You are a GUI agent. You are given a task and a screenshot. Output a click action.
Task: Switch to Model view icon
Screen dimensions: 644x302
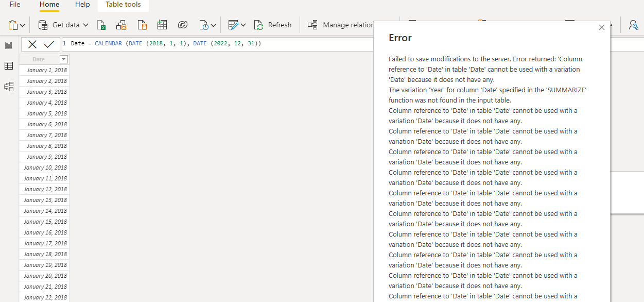coord(9,87)
